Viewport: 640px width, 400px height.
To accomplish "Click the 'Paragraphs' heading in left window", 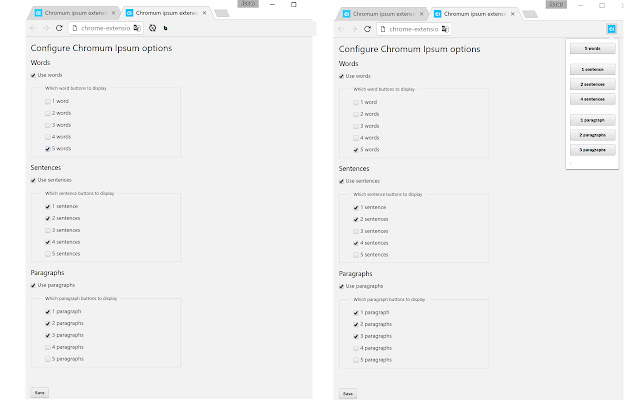I will [x=47, y=273].
